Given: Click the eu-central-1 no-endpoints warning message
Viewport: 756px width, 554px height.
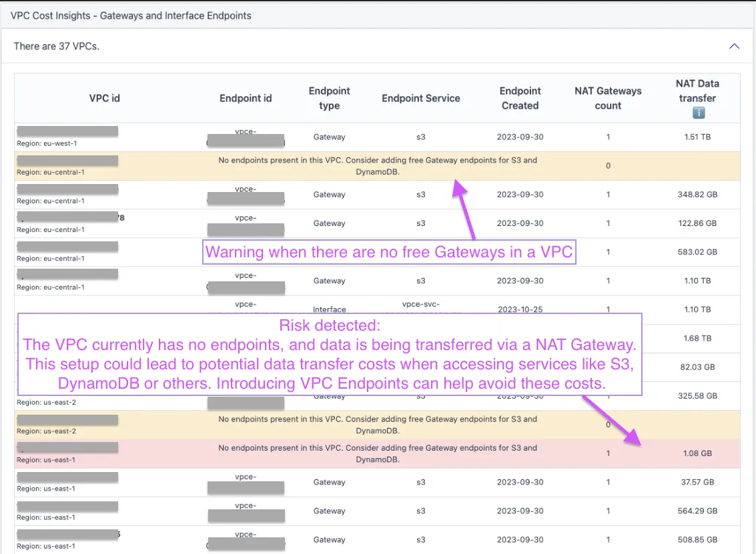Looking at the screenshot, I should pyautogui.click(x=378, y=166).
